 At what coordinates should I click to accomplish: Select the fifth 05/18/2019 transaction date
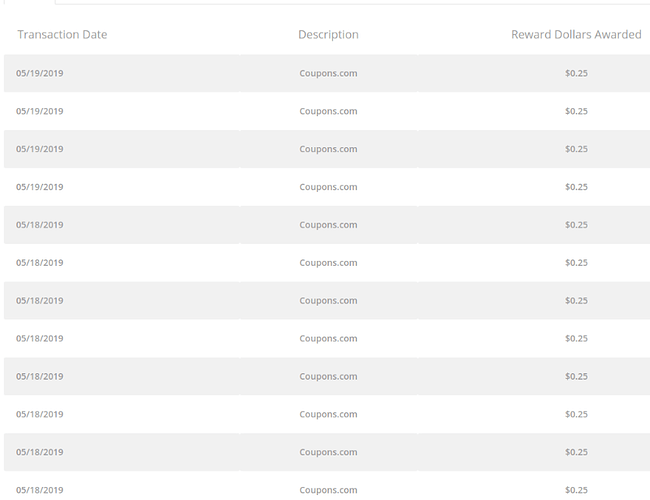[x=40, y=377]
